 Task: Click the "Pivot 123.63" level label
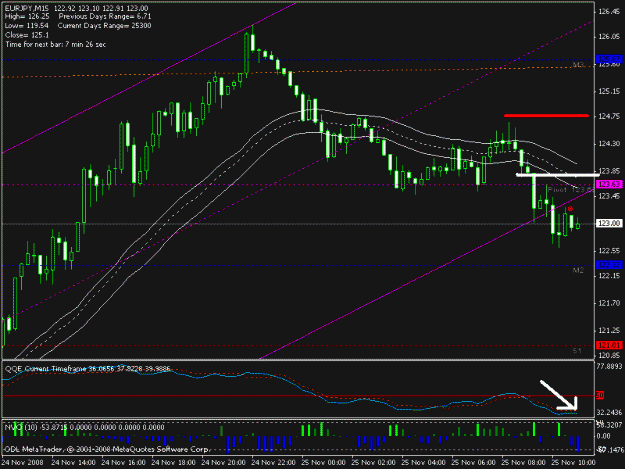[x=571, y=190]
